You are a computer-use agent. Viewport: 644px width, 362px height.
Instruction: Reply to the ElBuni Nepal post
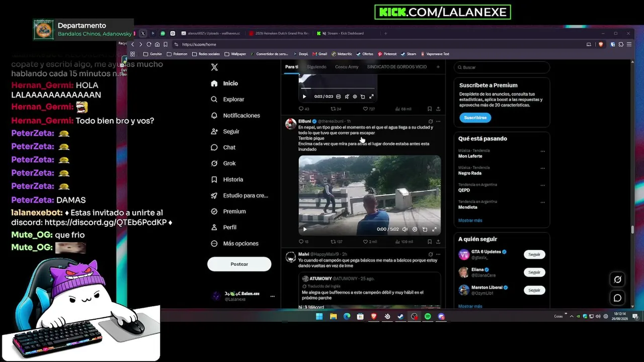coord(301,242)
